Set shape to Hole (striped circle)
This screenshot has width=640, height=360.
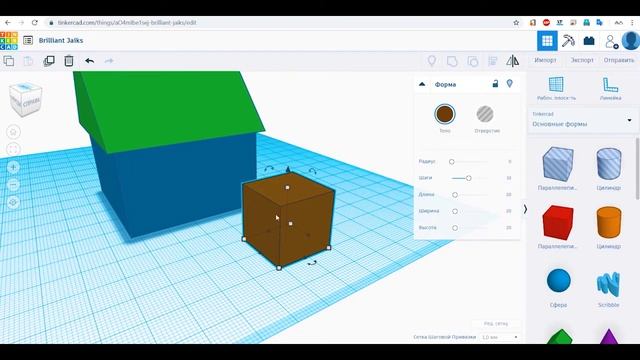[x=485, y=114]
